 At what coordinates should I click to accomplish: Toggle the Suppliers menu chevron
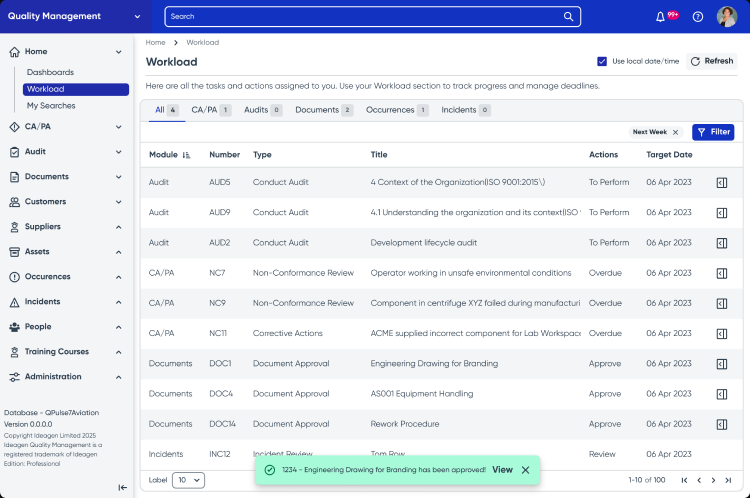click(x=119, y=227)
